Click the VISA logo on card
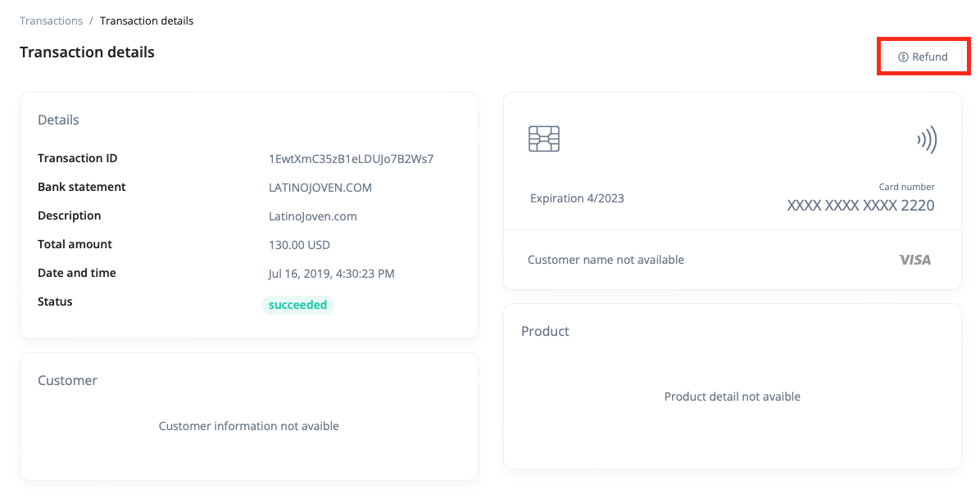 tap(914, 260)
